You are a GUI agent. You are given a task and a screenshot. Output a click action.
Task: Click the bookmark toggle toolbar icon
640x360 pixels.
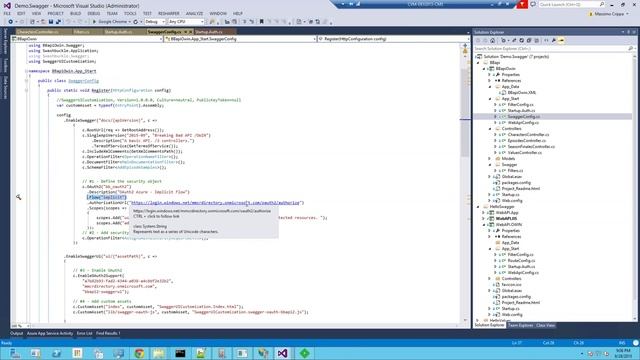click(x=262, y=22)
